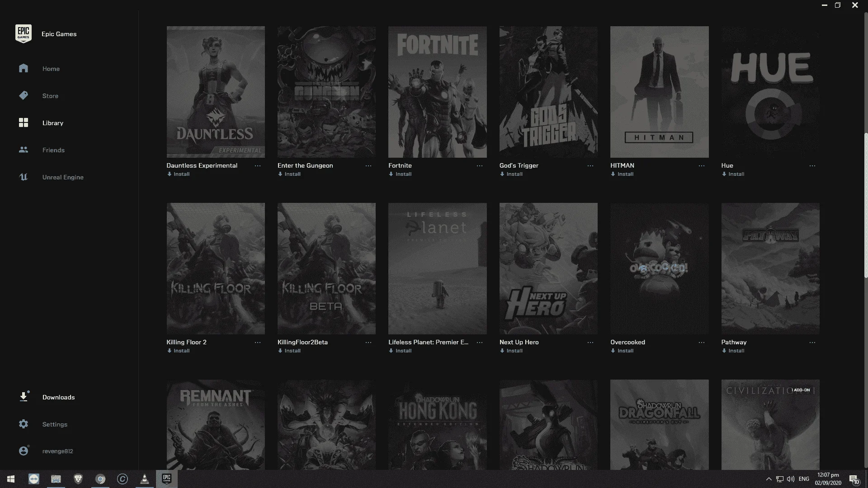868x488 pixels.
Task: Install Killing Floor 2
Action: [x=178, y=351]
